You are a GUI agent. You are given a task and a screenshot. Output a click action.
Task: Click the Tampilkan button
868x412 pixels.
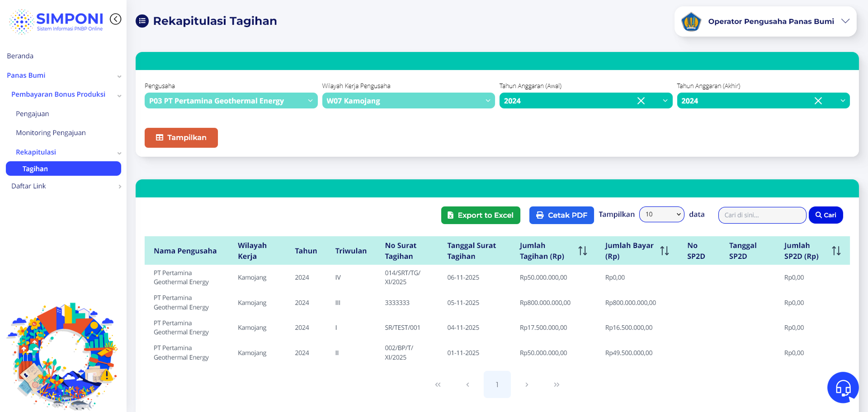point(181,138)
